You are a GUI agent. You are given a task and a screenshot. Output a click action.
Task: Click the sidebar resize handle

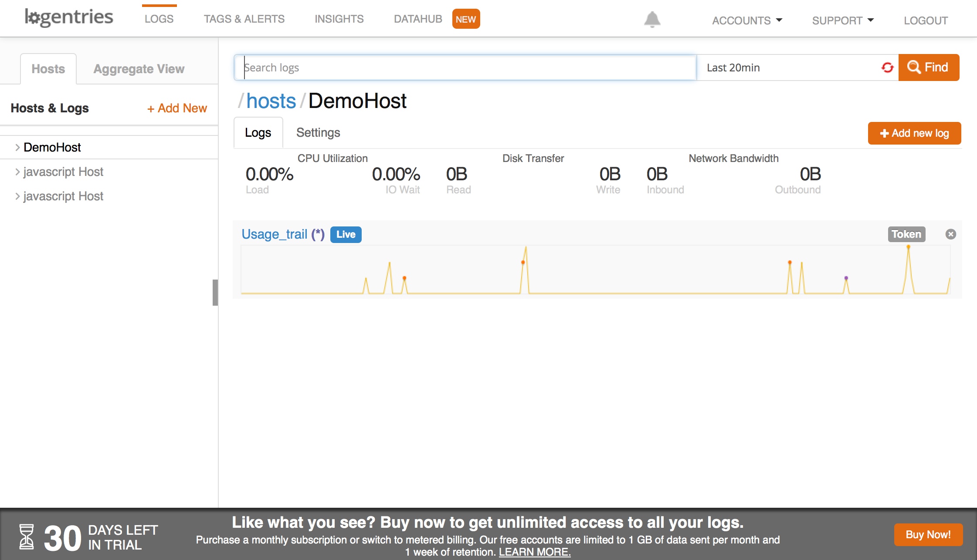coord(215,292)
